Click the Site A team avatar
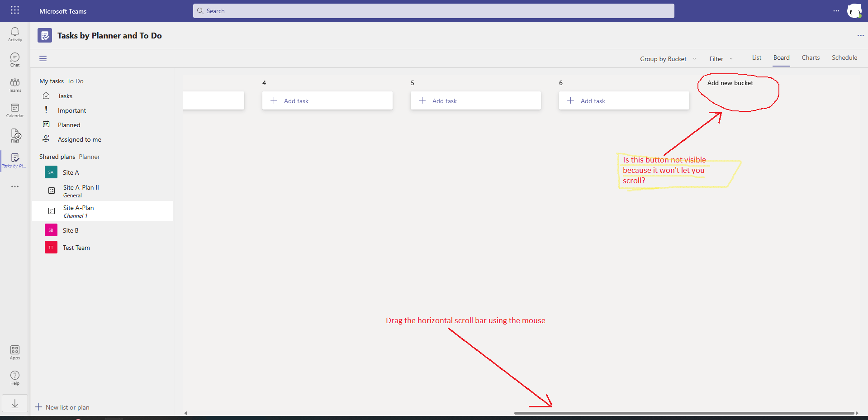Image resolution: width=868 pixels, height=420 pixels. pyautogui.click(x=51, y=172)
